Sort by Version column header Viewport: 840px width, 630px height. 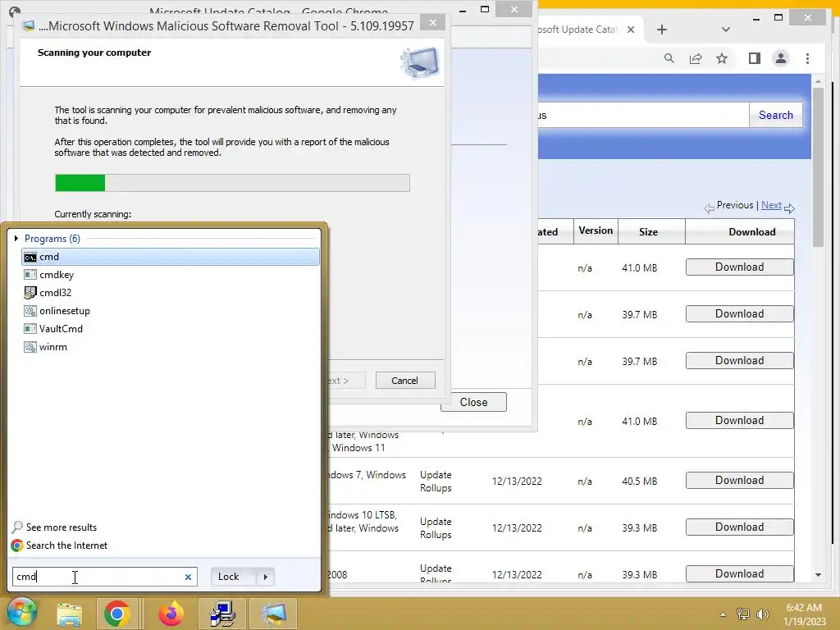(596, 231)
